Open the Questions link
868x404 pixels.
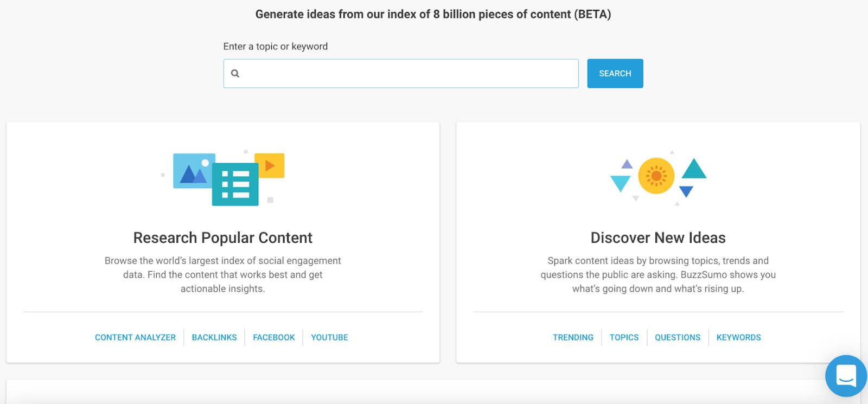pos(678,337)
